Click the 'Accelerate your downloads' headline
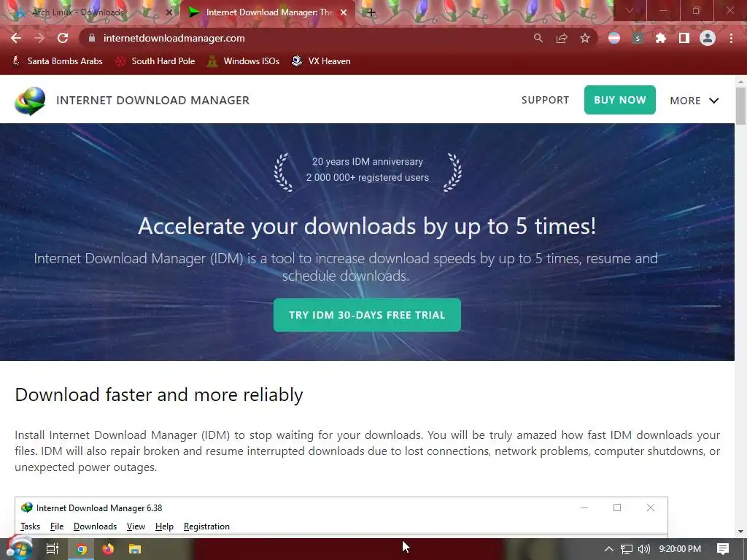This screenshot has width=747, height=560. pos(367,226)
